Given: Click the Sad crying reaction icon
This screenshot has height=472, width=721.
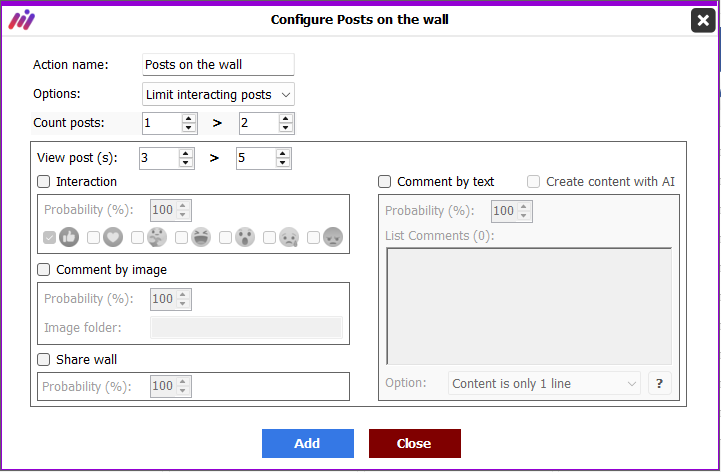Looking at the screenshot, I should (x=289, y=237).
